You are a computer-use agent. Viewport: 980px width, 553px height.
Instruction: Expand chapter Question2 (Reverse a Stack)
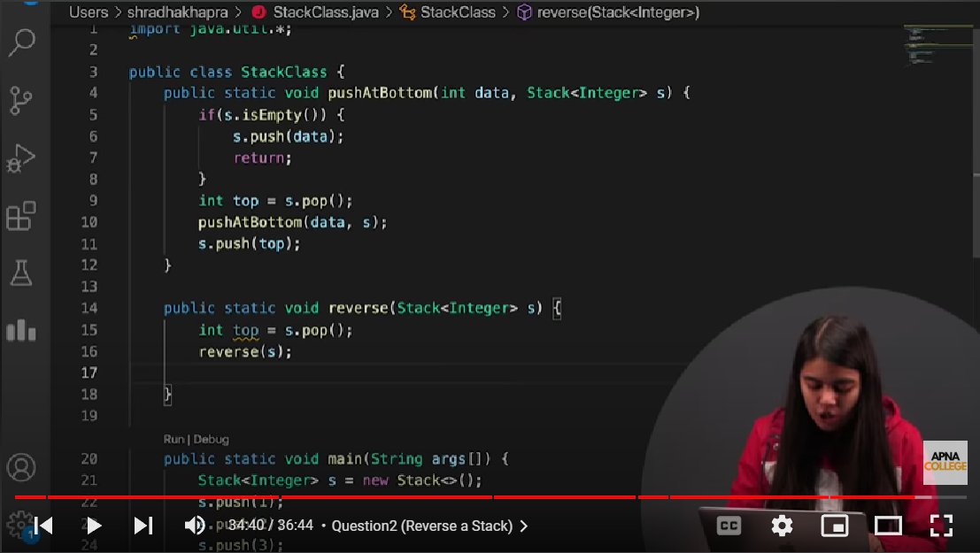coord(429,526)
